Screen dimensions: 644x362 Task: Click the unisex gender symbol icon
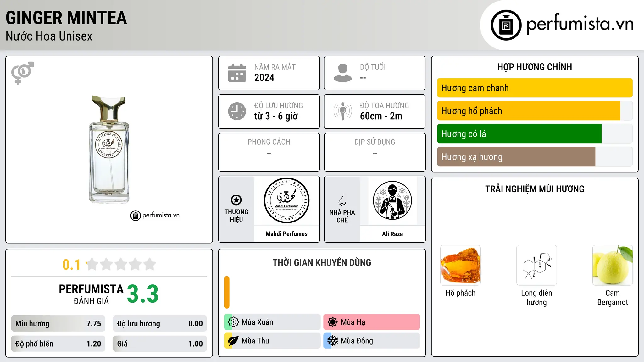(22, 73)
